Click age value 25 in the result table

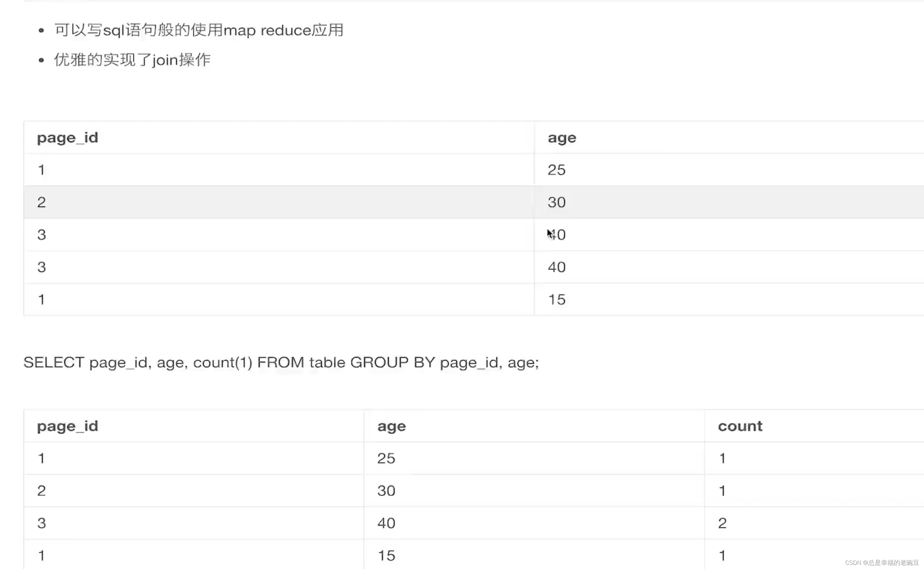pyautogui.click(x=386, y=458)
